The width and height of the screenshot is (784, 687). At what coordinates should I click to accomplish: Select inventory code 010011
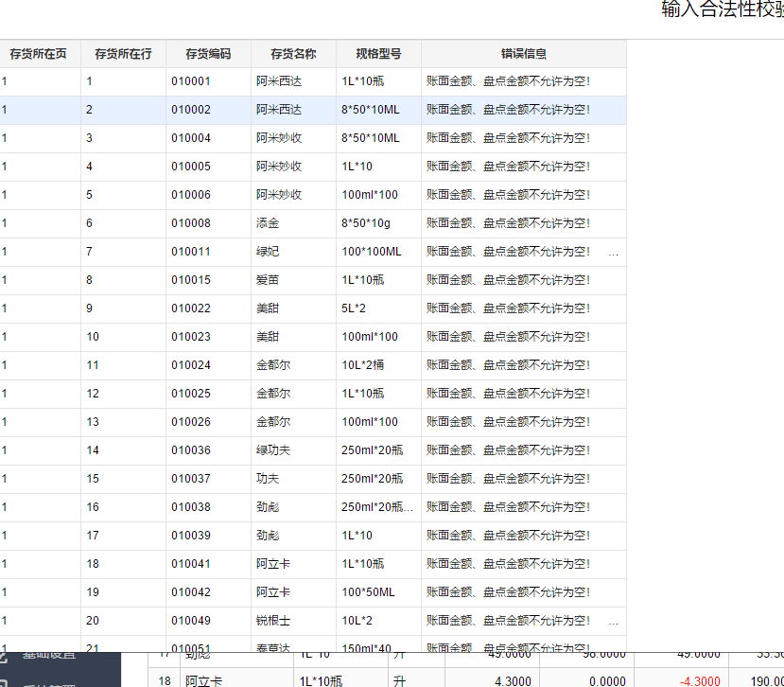[x=191, y=252]
